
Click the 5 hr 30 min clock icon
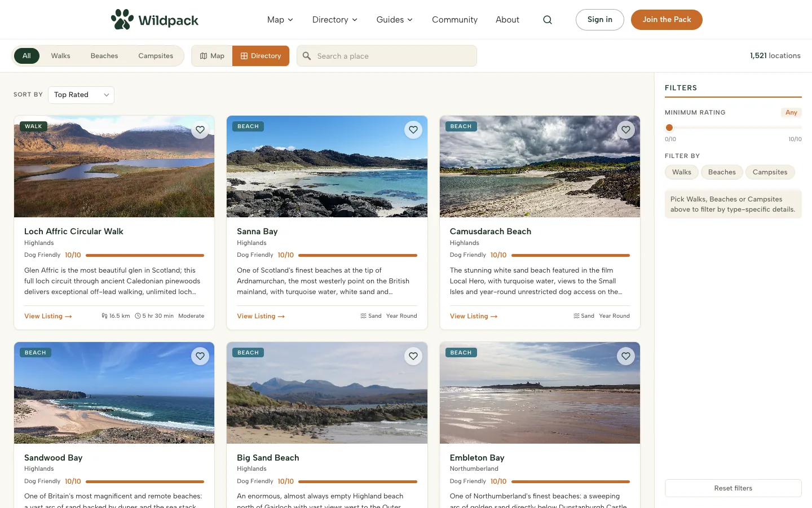point(138,316)
